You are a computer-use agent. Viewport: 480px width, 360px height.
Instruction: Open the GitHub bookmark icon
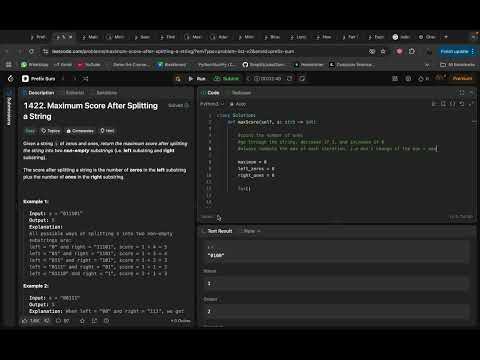[245, 65]
